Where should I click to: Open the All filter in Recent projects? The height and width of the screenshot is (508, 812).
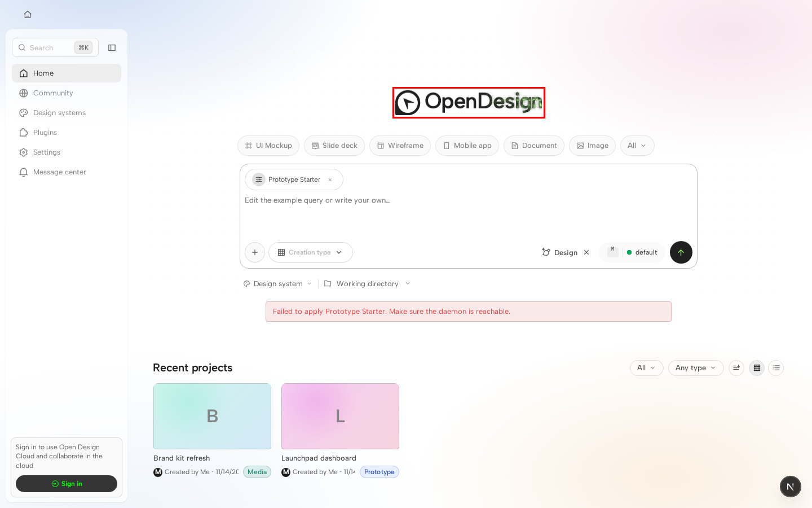(x=647, y=368)
